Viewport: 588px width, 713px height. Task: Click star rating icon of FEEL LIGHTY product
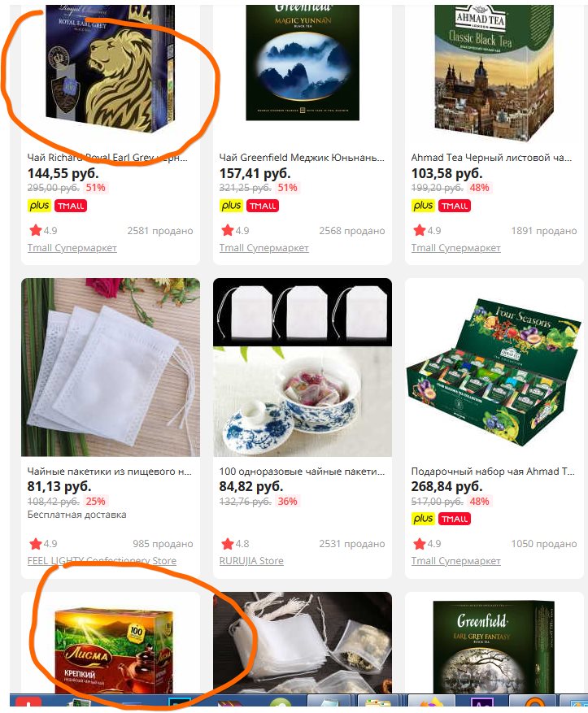pos(36,543)
